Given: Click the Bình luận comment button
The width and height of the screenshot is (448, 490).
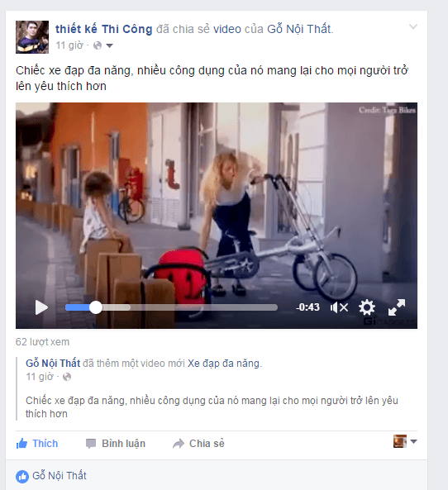Looking at the screenshot, I should point(116,443).
